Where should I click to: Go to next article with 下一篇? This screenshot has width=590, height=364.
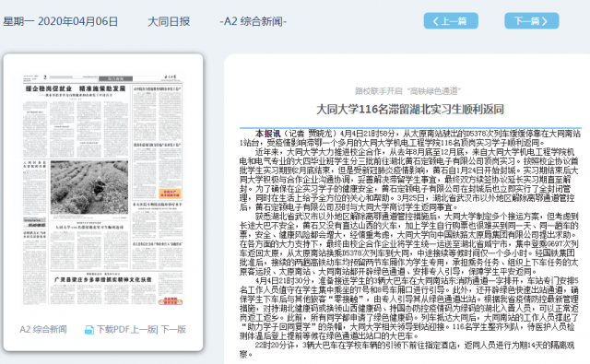(531, 20)
